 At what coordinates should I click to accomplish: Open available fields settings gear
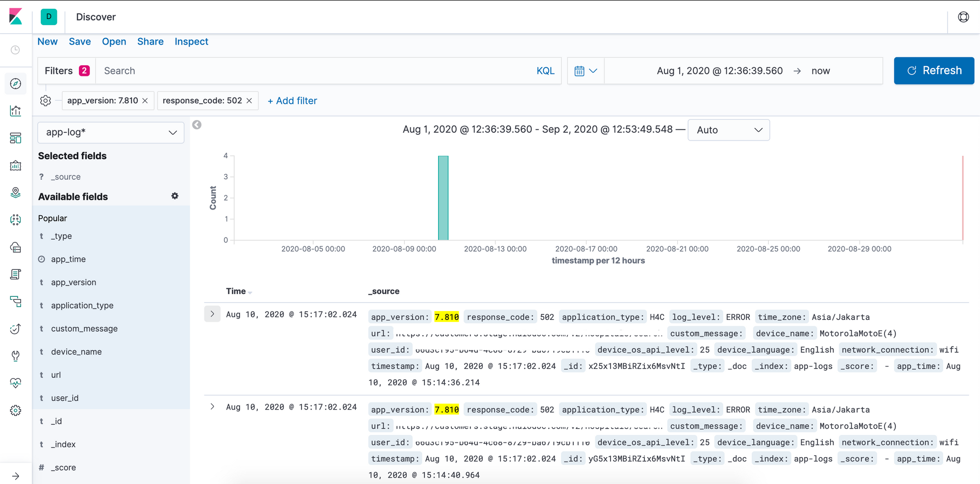coord(175,196)
